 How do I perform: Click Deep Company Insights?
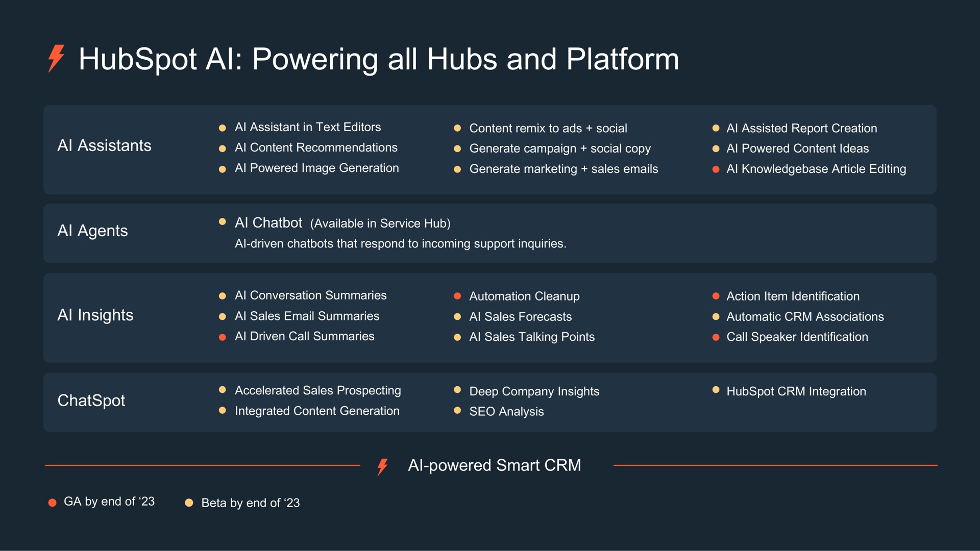pyautogui.click(x=534, y=391)
